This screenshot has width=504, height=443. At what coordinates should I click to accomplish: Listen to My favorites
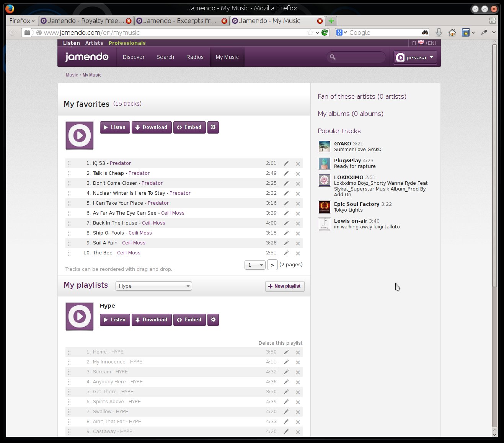(115, 127)
